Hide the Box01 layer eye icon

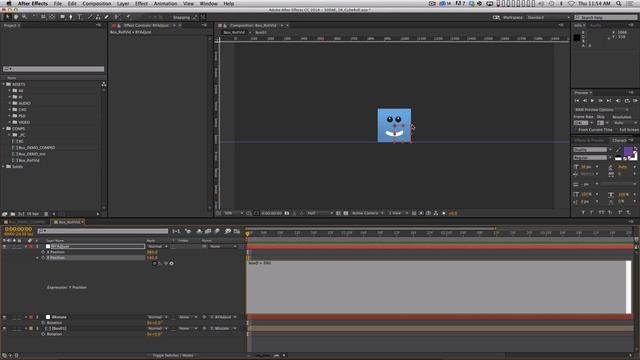4,328
